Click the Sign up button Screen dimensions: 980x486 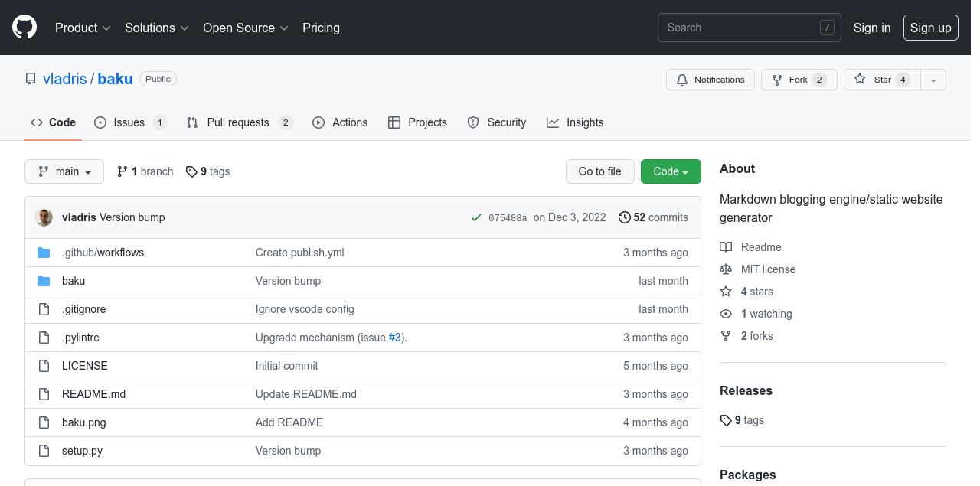(930, 28)
